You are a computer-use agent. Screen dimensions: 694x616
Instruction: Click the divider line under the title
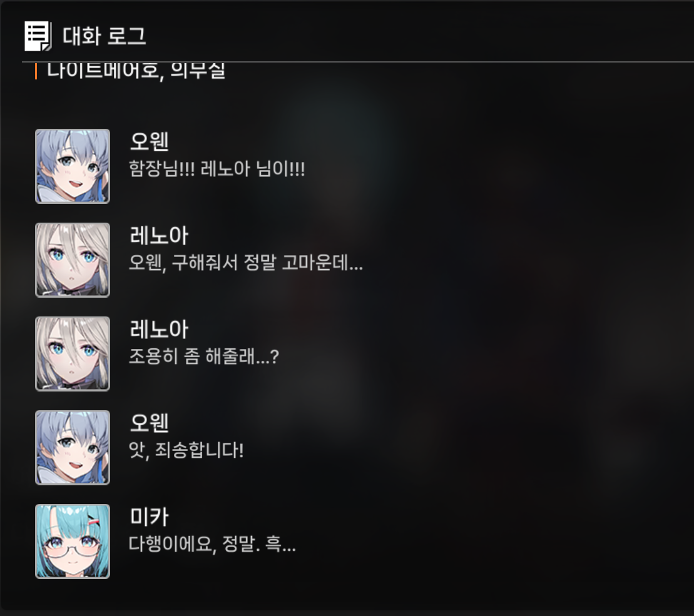click(x=357, y=62)
